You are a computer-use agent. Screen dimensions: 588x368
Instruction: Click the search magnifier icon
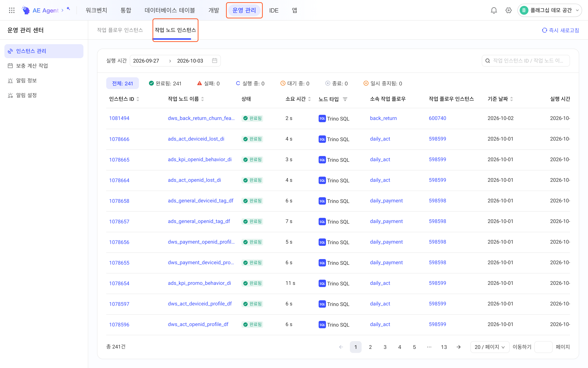[487, 61]
